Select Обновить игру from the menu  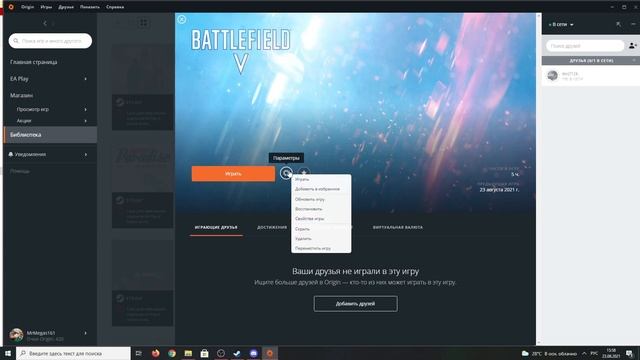pyautogui.click(x=321, y=199)
